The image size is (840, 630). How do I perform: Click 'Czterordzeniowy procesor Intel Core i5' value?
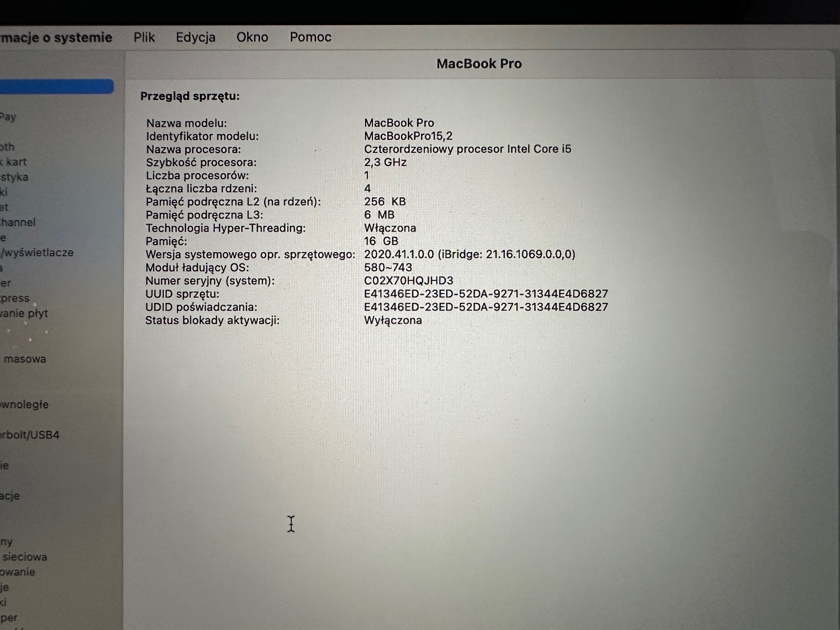(467, 149)
